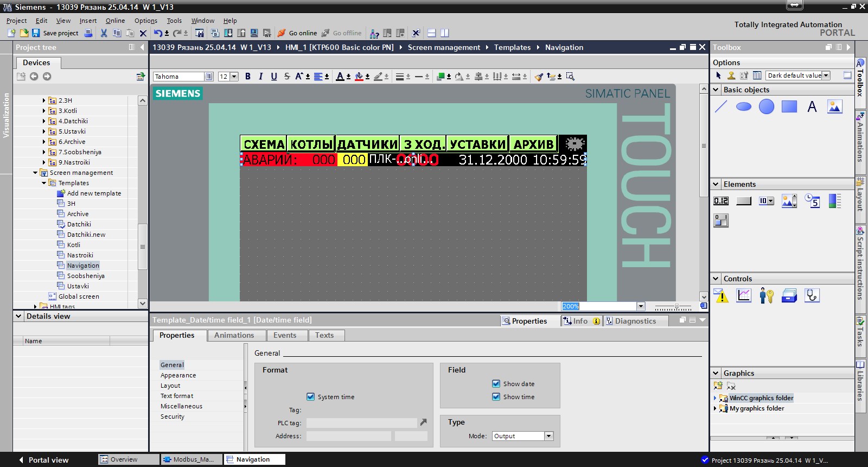Select the Switch element
This screenshot has width=868, height=467.
(x=721, y=220)
